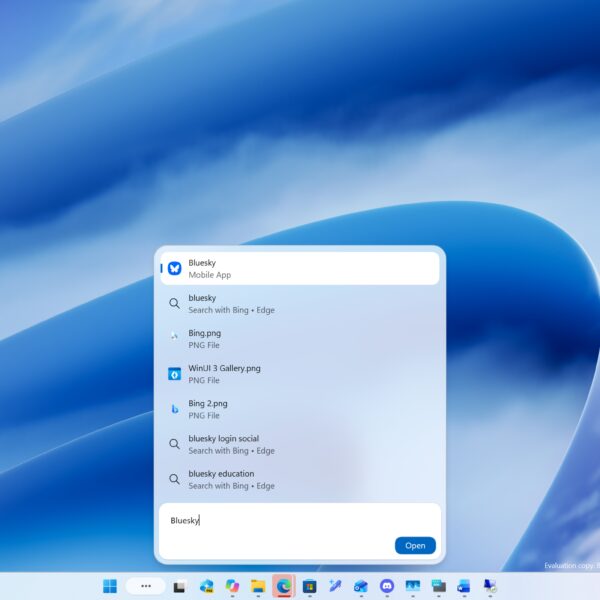Open Copilot from the taskbar
This screenshot has height=600, width=600.
232,586
